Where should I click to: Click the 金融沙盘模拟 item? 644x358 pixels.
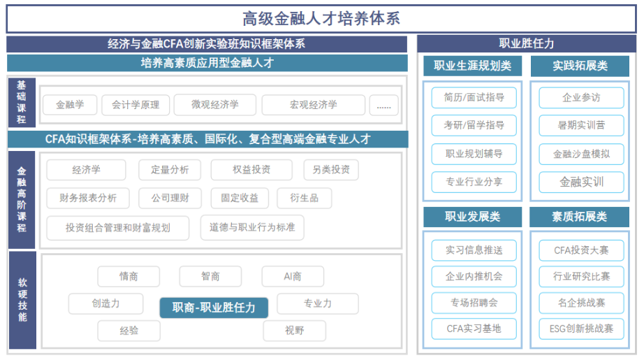tap(581, 154)
